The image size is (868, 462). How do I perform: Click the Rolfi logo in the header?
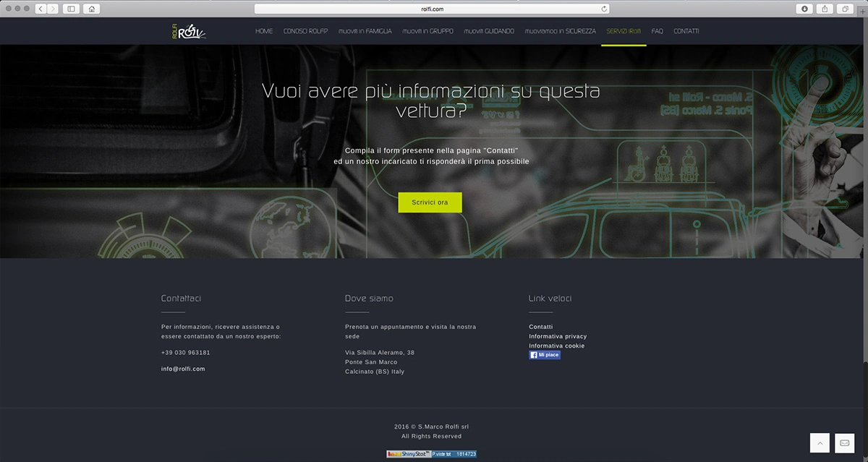point(188,32)
